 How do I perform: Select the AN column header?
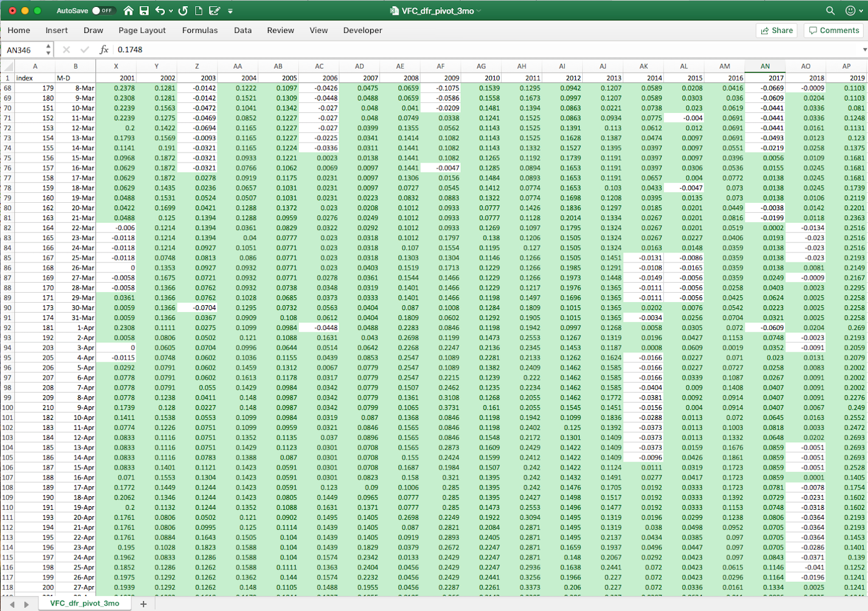click(765, 66)
